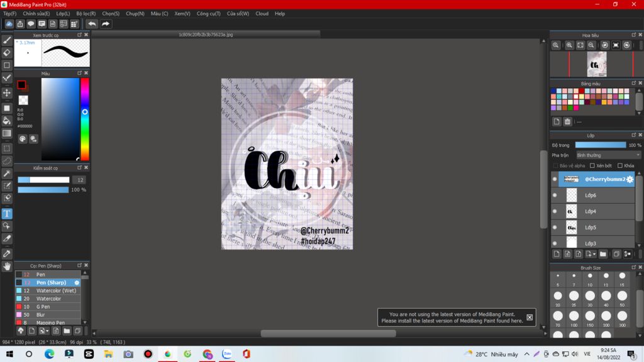The width and height of the screenshot is (644, 362).
Task: Select the Eyedropper tool
Action: click(7, 254)
